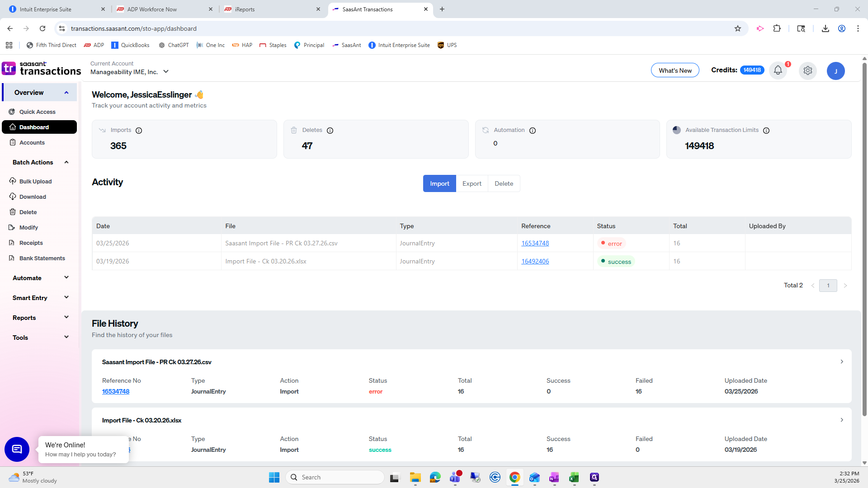Image resolution: width=868 pixels, height=488 pixels.
Task: Click the user avatar J icon
Action: (x=835, y=71)
